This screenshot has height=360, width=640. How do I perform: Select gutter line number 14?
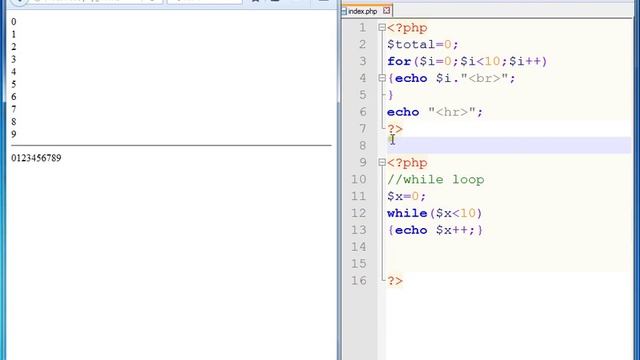pos(359,247)
